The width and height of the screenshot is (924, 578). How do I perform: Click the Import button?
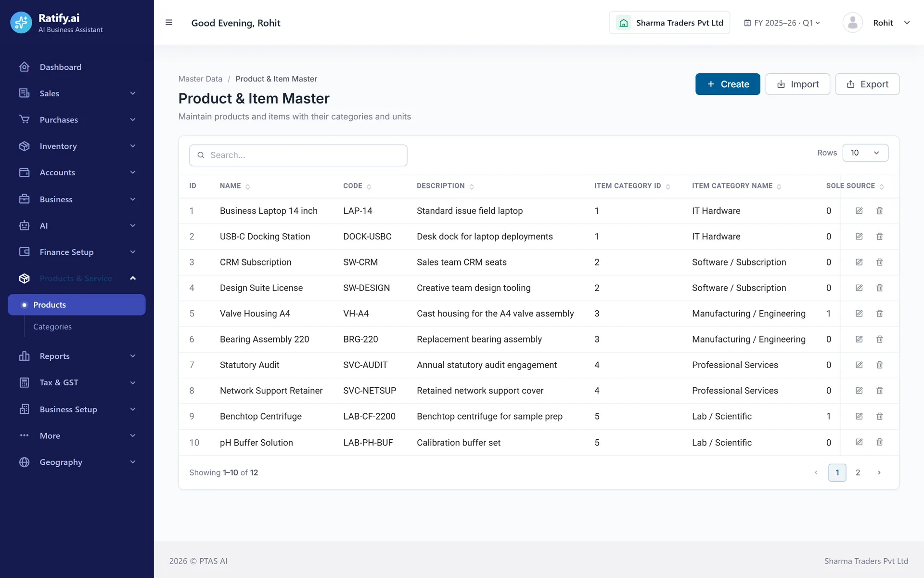[x=798, y=84]
